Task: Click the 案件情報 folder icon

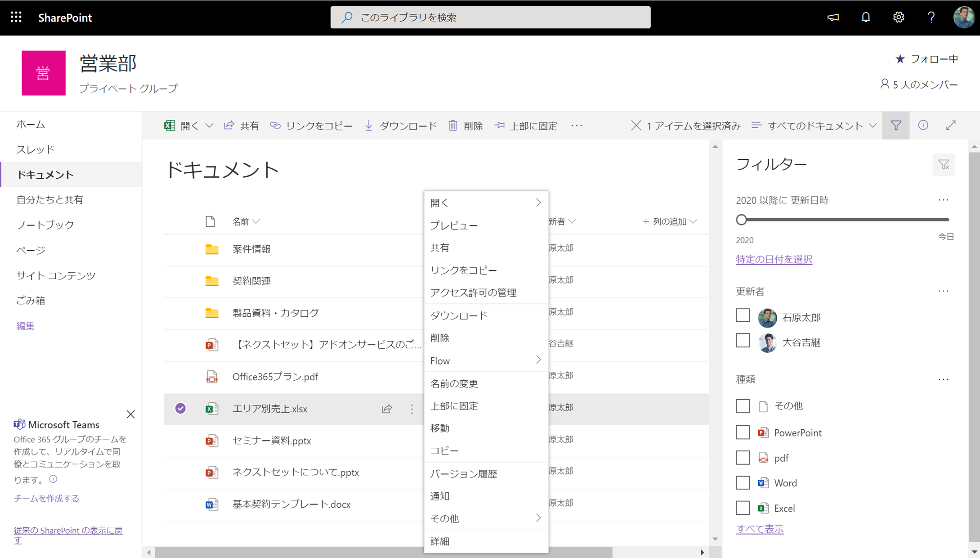Action: coord(212,249)
